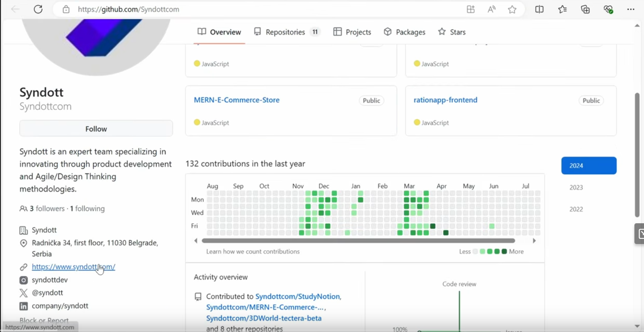Select the 2024 contributions year
The width and height of the screenshot is (644, 332).
[589, 166]
